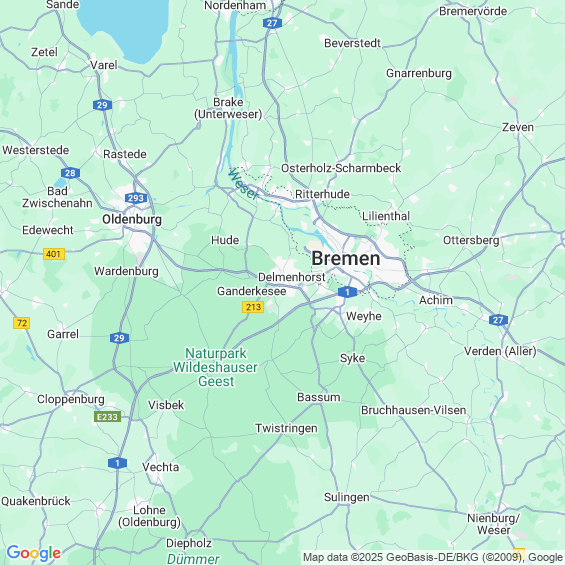Click the A27 shield near Verden
Viewport: 565px width, 565px height.
click(x=498, y=320)
